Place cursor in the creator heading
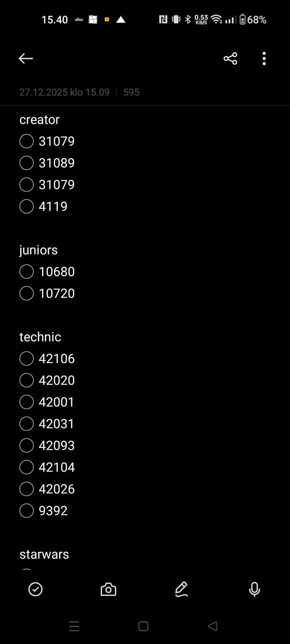 (40, 120)
